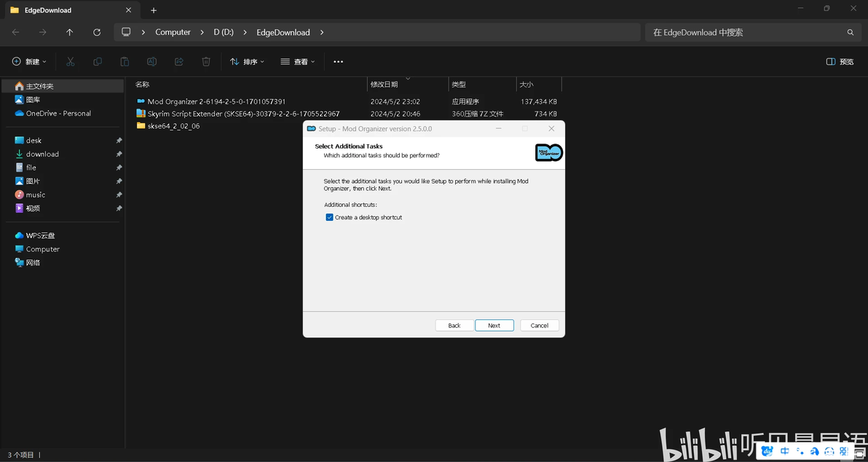
Task: Click Next in the Setup dialog
Action: pos(494,325)
